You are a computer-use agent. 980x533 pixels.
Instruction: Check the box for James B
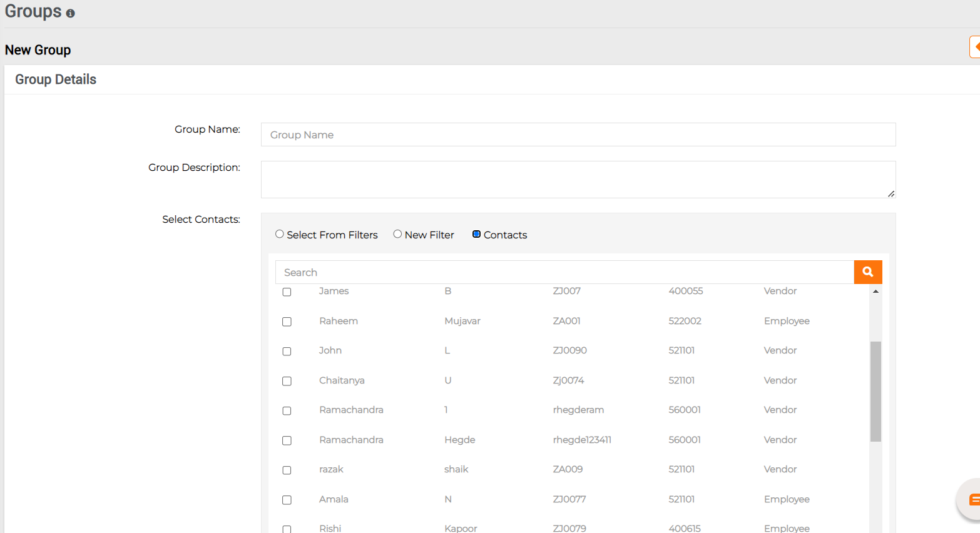tap(287, 292)
